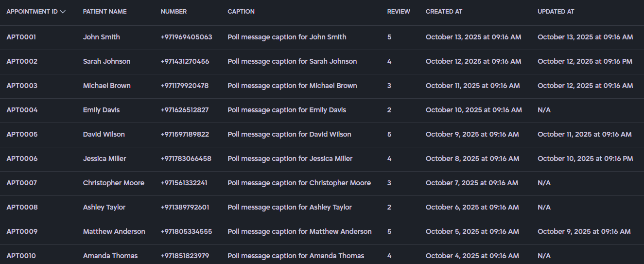Viewport: 644px width, 264px height.
Task: Select the caption for Emily Davis
Action: pos(287,110)
